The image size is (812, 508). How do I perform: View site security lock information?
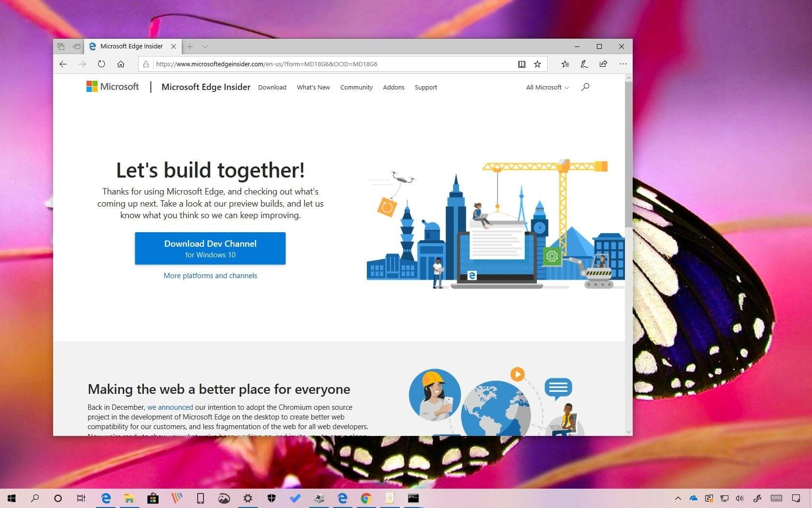point(146,64)
